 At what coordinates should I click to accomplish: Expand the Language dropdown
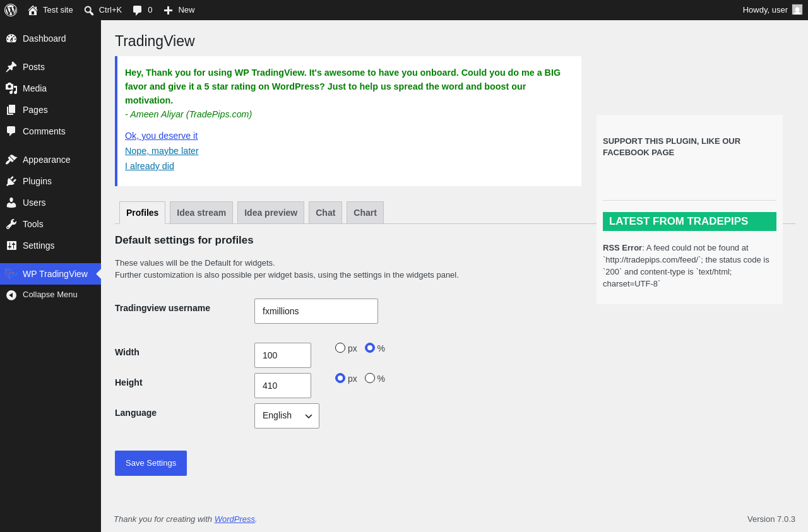tap(287, 416)
